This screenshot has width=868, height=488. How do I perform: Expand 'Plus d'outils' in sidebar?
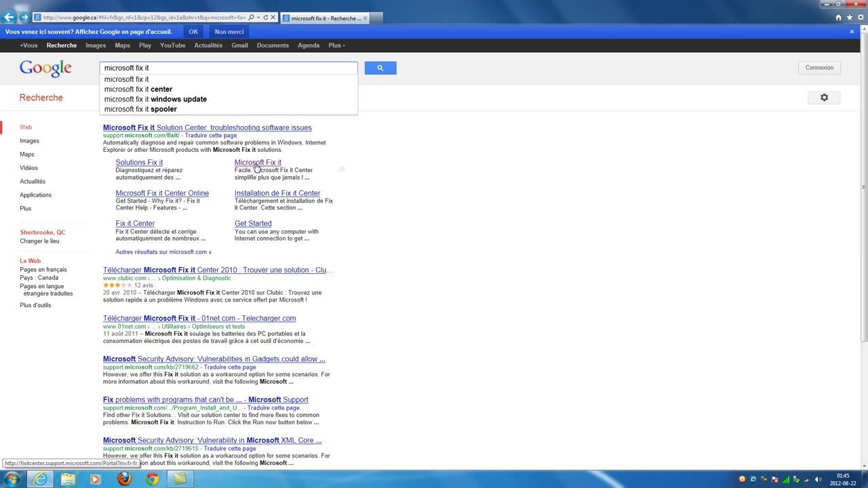pyautogui.click(x=35, y=305)
